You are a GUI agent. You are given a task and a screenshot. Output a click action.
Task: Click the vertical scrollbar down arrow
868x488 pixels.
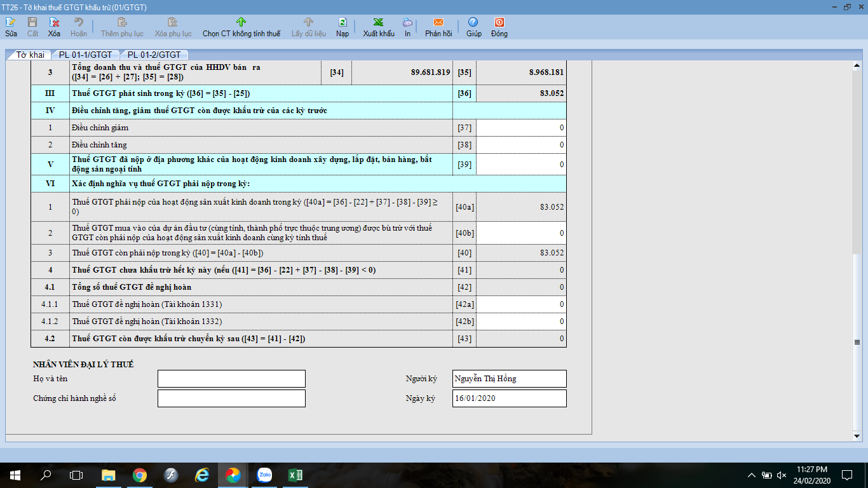pos(857,437)
